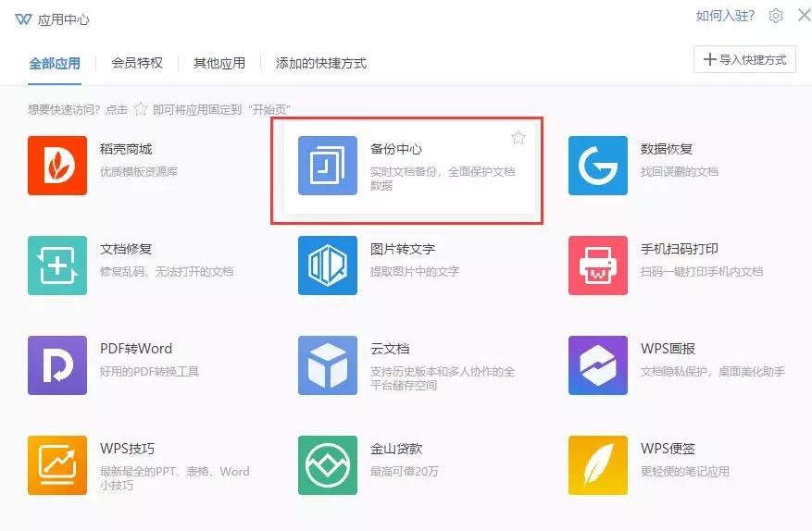Click the 导入快捷方式 button
Image resolution: width=812 pixels, height=531 pixels.
pos(744,59)
